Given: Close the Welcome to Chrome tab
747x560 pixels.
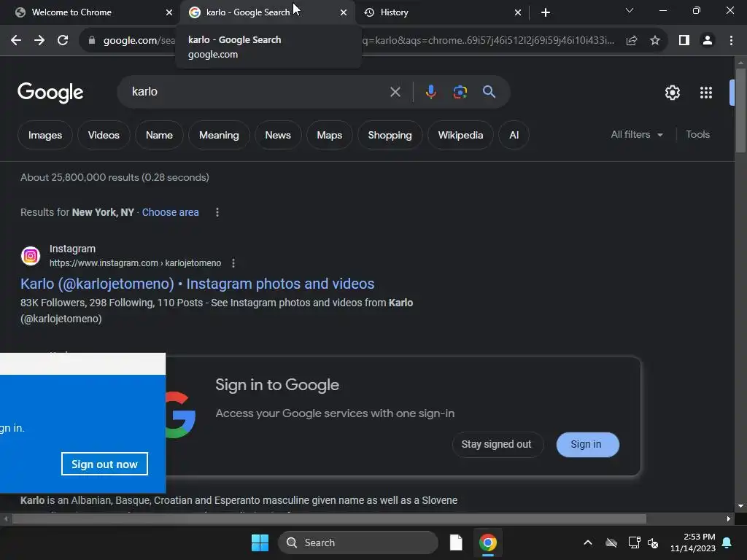Looking at the screenshot, I should (x=169, y=12).
